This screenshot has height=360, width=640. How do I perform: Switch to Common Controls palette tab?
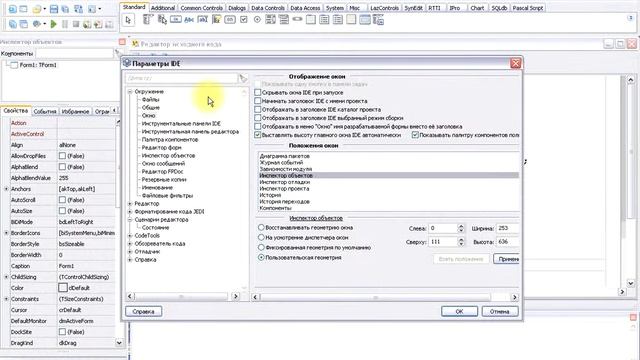pos(202,8)
